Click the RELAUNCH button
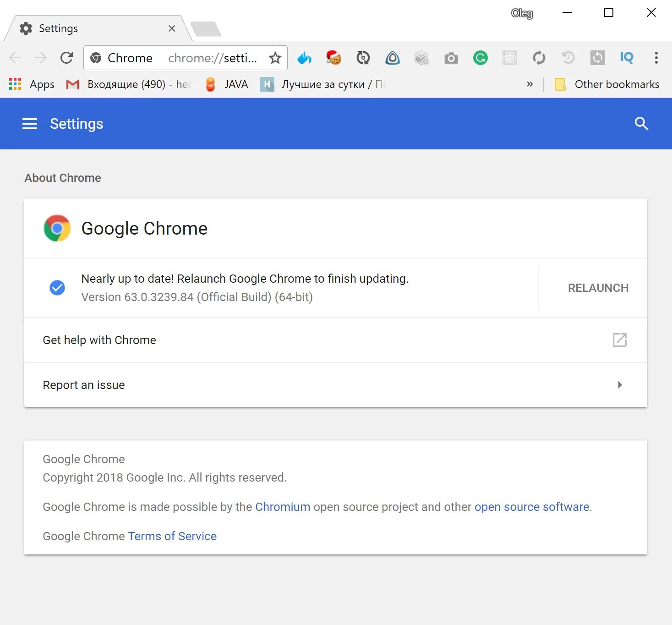The height and width of the screenshot is (625, 672). [598, 288]
